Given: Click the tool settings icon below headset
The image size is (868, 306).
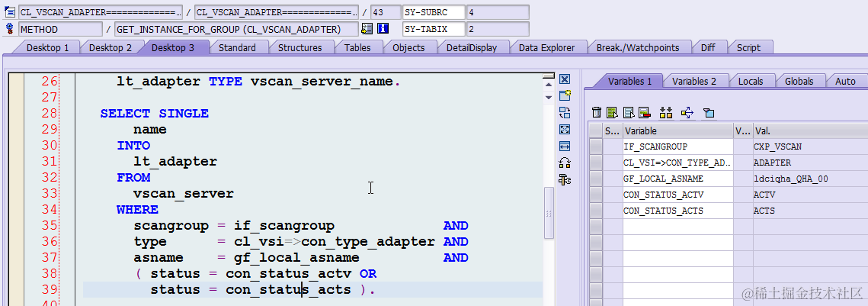Looking at the screenshot, I should [x=565, y=179].
